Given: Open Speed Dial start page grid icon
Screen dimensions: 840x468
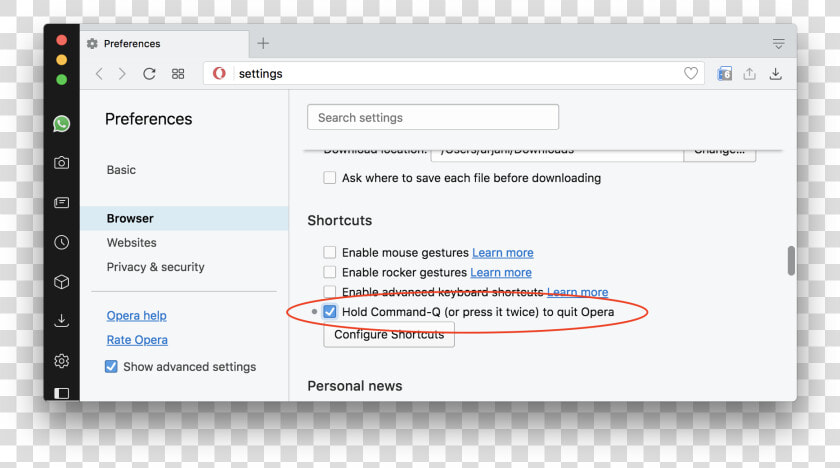Looking at the screenshot, I should [x=178, y=73].
